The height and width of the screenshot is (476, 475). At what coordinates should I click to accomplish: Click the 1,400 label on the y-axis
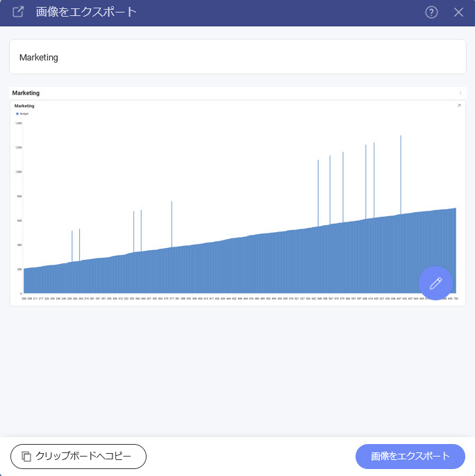(18, 123)
